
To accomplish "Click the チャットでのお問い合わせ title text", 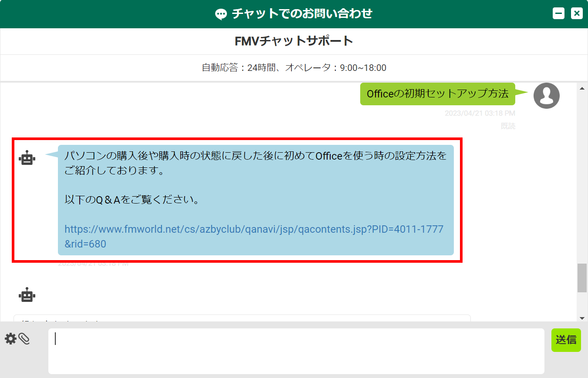I will [302, 14].
